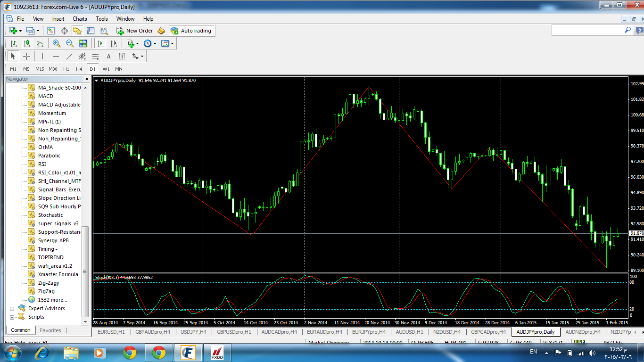The height and width of the screenshot is (362, 644).
Task: Open Windows Explorer folder on taskbar
Action: pyautogui.click(x=71, y=352)
